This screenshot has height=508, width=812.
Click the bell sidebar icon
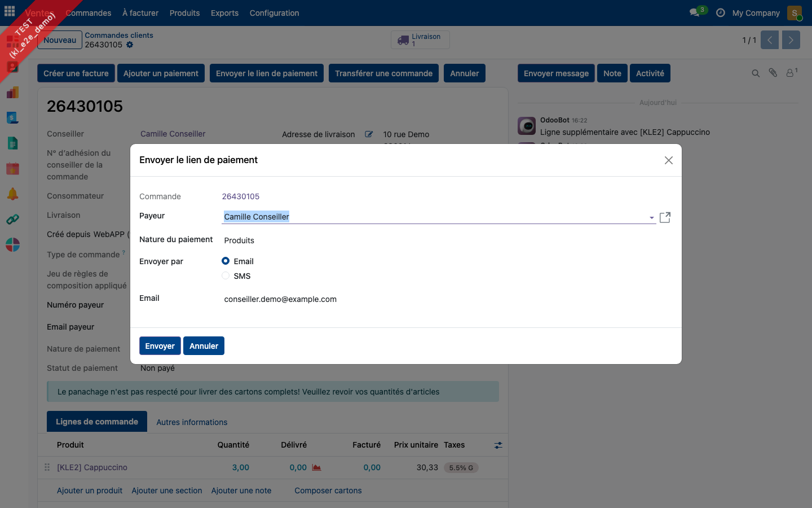pyautogui.click(x=12, y=194)
